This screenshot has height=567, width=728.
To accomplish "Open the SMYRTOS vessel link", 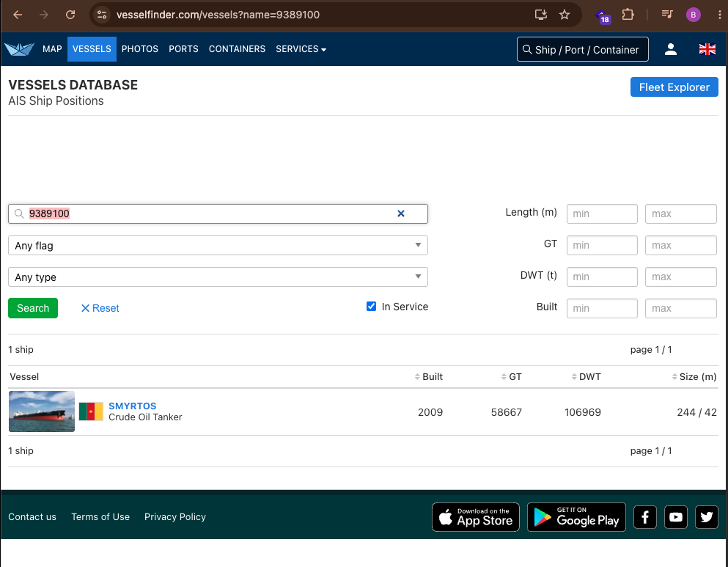I will coord(132,406).
